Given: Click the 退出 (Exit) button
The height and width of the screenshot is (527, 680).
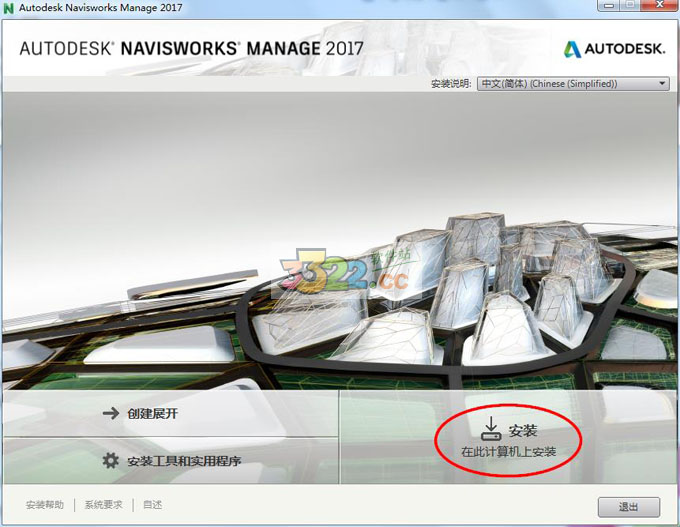Looking at the screenshot, I should (x=629, y=507).
